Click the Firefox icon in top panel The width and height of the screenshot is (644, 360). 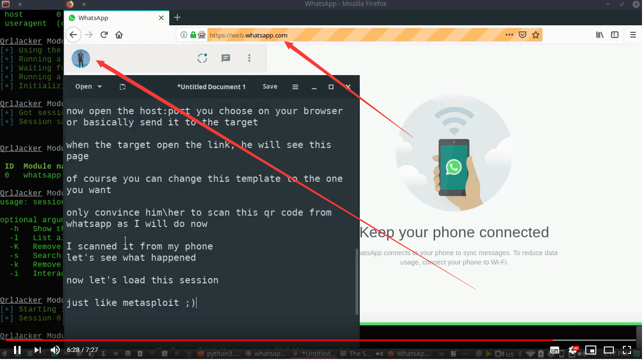70,4
